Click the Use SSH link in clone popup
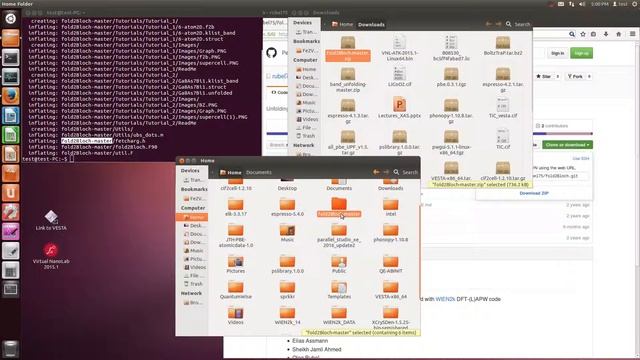The width and height of the screenshot is (640, 360). tap(580, 158)
